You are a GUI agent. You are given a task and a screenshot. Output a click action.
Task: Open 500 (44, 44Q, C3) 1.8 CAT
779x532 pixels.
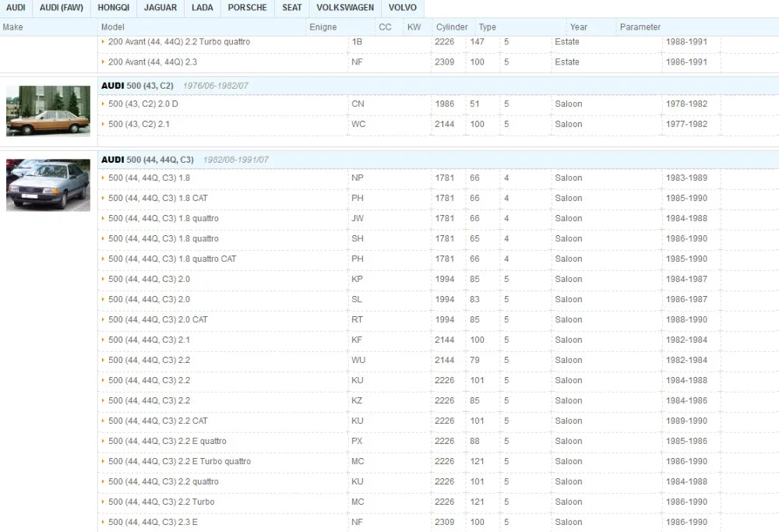158,198
